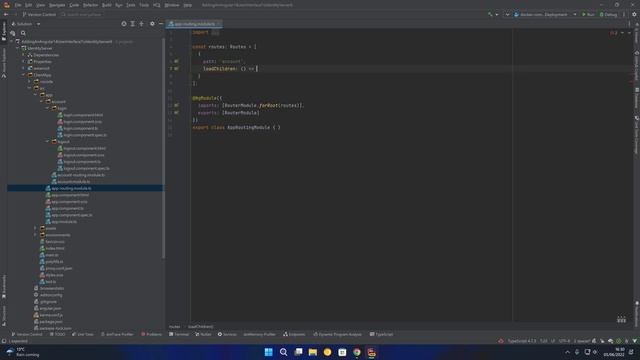Open the Dynamic Program Analysis tool window
Screen dimensions: 640x360
pyautogui.click(x=337, y=334)
